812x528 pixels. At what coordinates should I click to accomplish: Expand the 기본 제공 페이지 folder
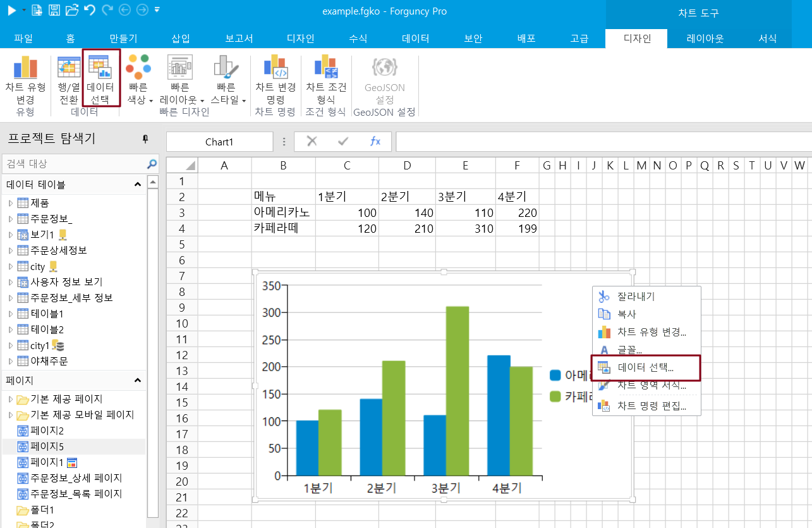[10, 399]
